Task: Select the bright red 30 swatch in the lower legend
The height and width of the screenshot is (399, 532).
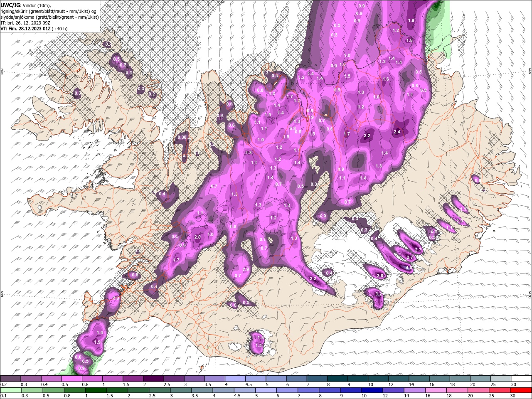Action: click(x=521, y=390)
